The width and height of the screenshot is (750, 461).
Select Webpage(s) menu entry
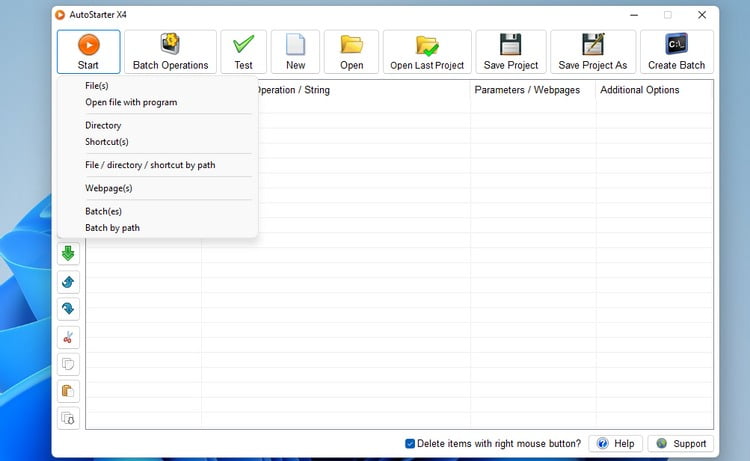tap(157, 188)
